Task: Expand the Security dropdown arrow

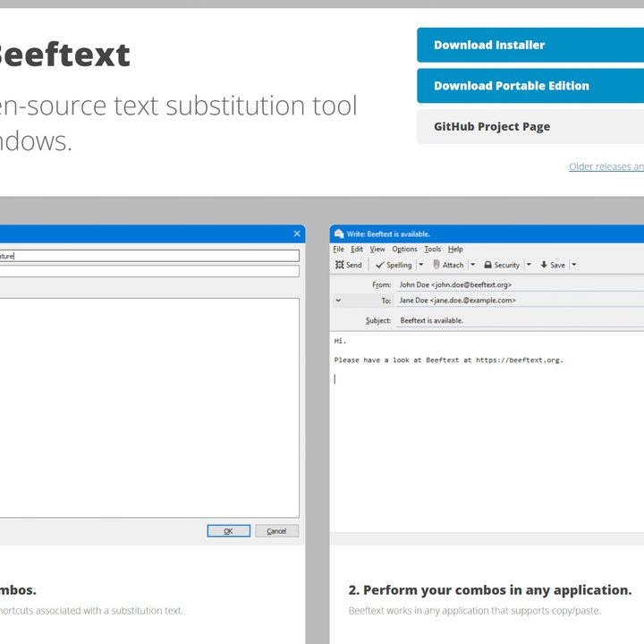Action: (529, 265)
